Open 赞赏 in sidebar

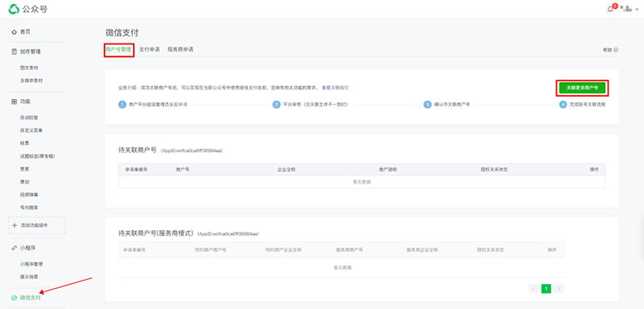(25, 169)
